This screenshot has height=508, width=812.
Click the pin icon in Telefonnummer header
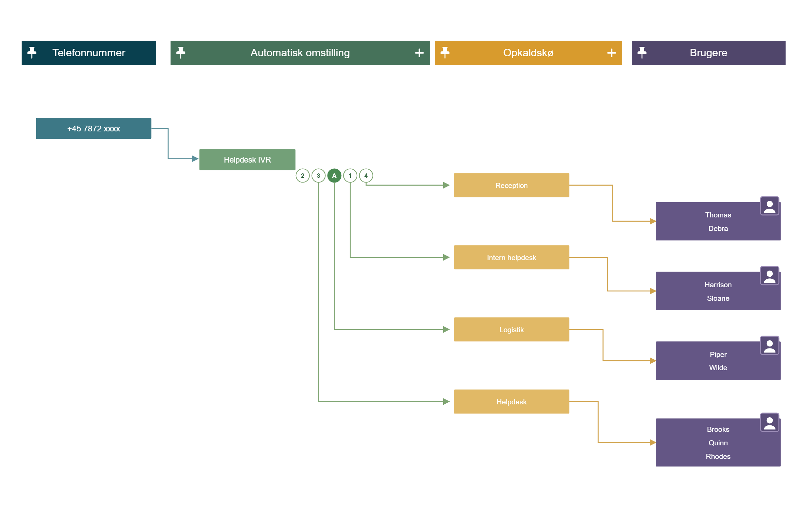(32, 53)
